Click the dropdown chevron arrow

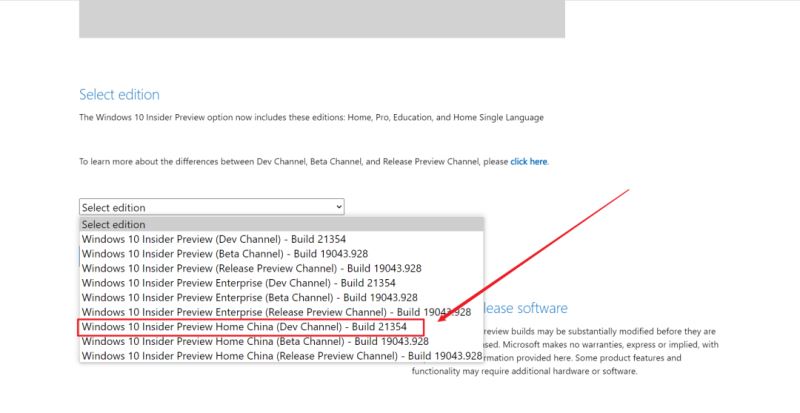(x=339, y=206)
